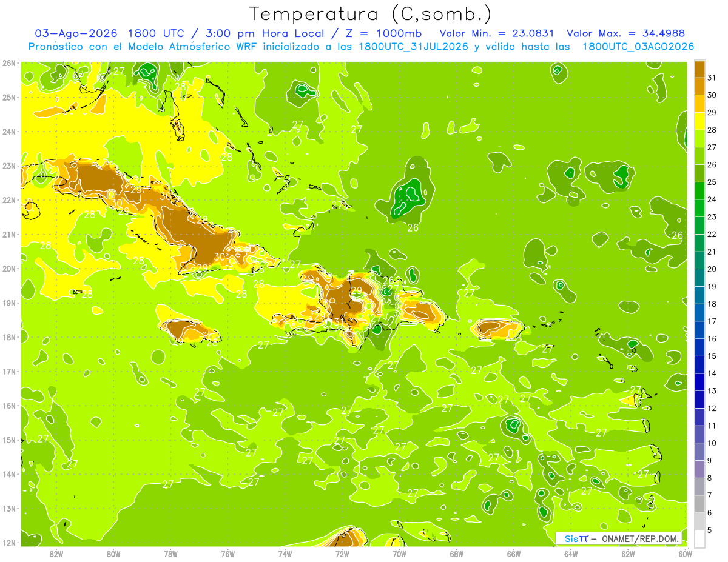Image resolution: width=728 pixels, height=562 pixels.
Task: Click the "16N" latitude axis label
Action: (x=9, y=406)
